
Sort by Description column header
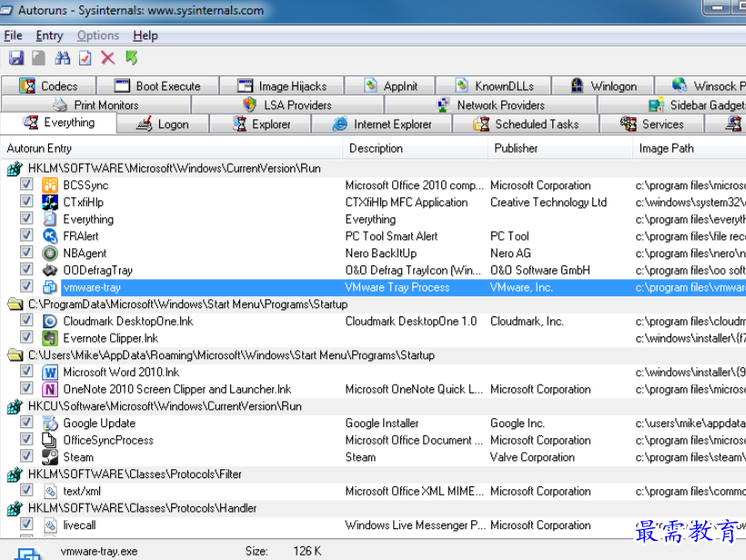point(416,148)
